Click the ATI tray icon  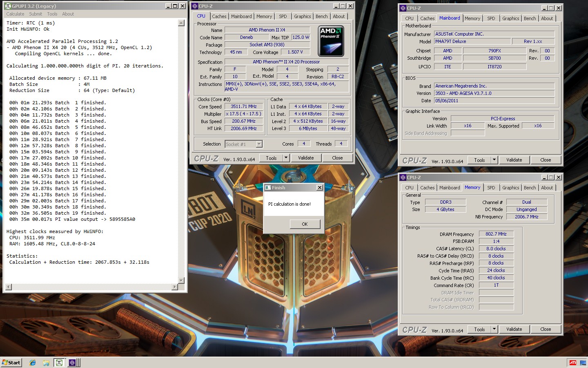click(573, 362)
